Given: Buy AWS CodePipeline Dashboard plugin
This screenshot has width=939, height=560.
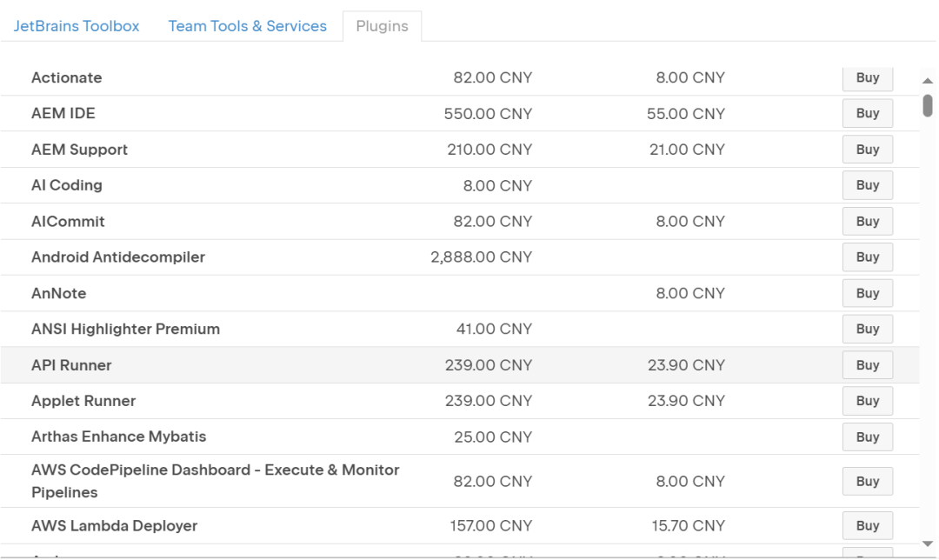Looking at the screenshot, I should [867, 481].
